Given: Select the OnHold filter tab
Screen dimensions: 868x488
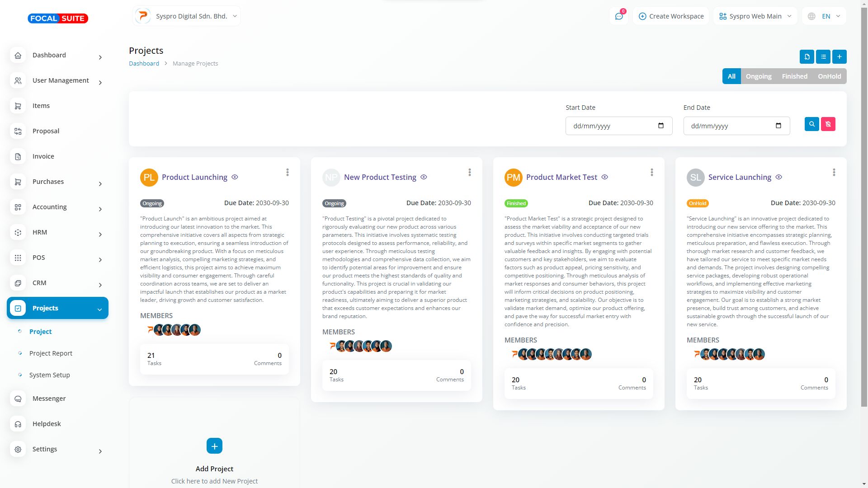Looking at the screenshot, I should point(829,76).
